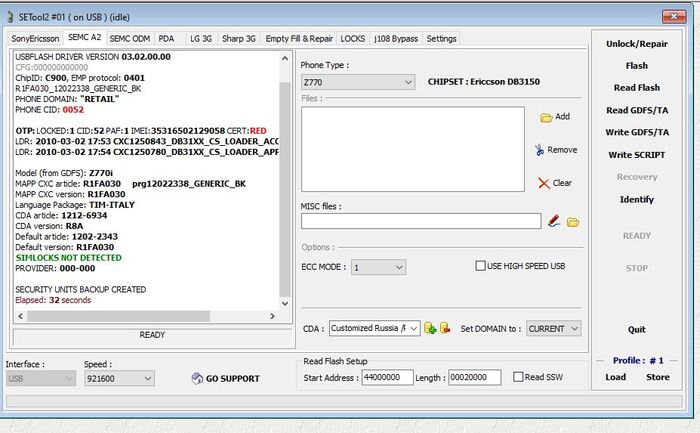Click the MISC files edit pencil icon
The width and height of the screenshot is (700, 433).
point(554,221)
